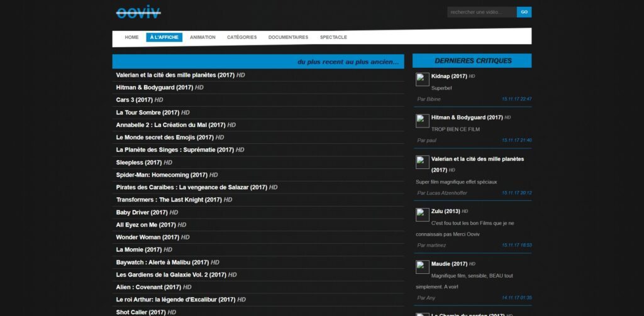
Task: Click the GO search button
Action: (524, 12)
